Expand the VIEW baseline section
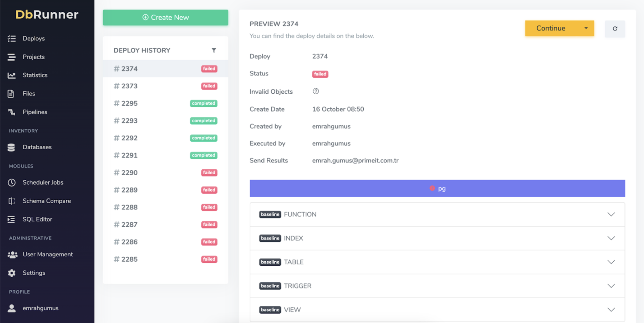The image size is (644, 323). [611, 310]
